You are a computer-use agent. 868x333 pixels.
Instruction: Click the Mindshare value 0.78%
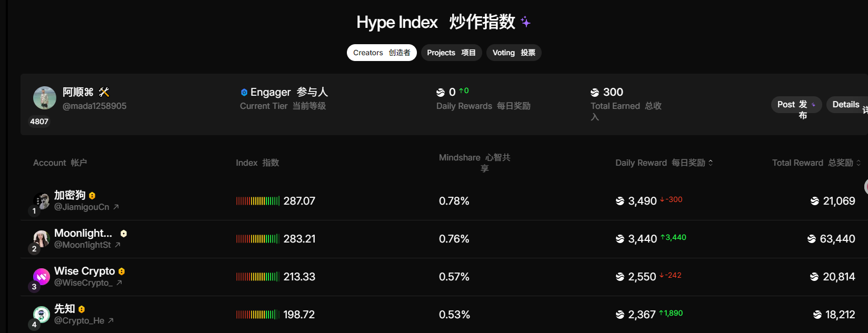[x=454, y=201]
